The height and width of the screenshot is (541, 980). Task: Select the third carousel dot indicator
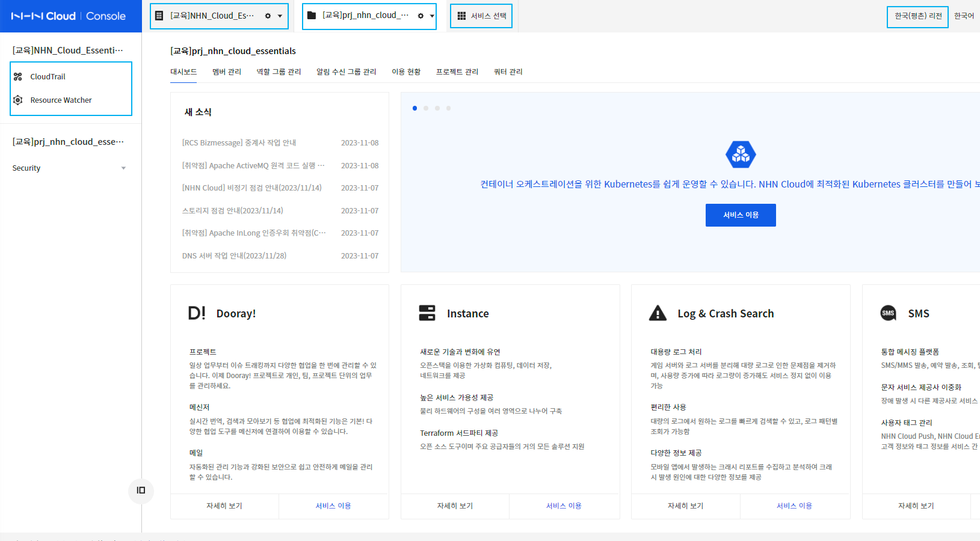[437, 108]
